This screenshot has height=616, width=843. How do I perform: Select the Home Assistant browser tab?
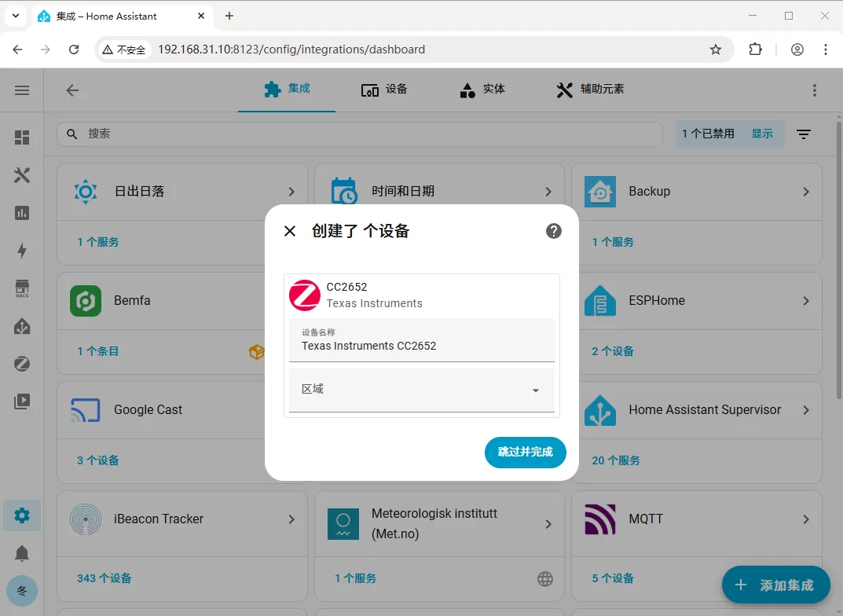coord(121,16)
